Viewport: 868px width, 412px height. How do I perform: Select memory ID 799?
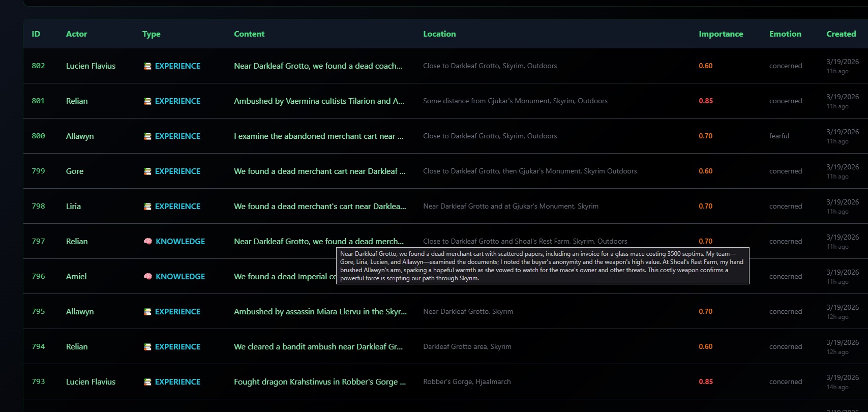(38, 171)
